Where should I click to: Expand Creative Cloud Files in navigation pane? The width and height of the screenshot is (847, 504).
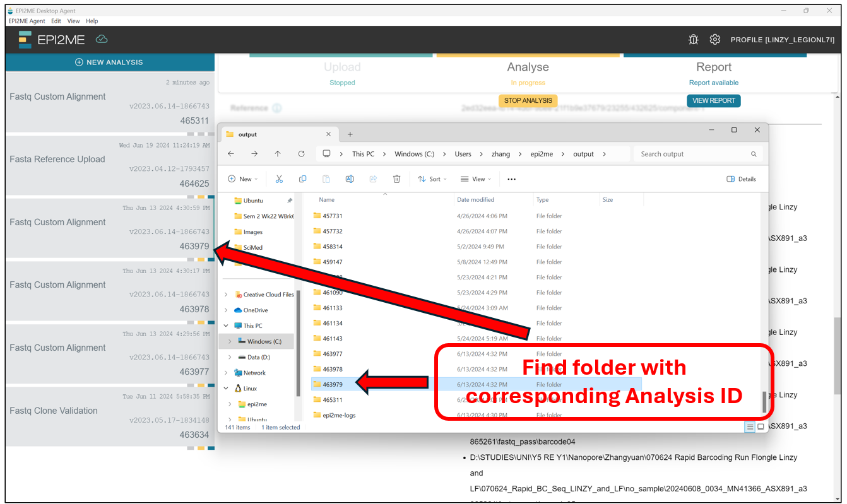click(x=226, y=295)
